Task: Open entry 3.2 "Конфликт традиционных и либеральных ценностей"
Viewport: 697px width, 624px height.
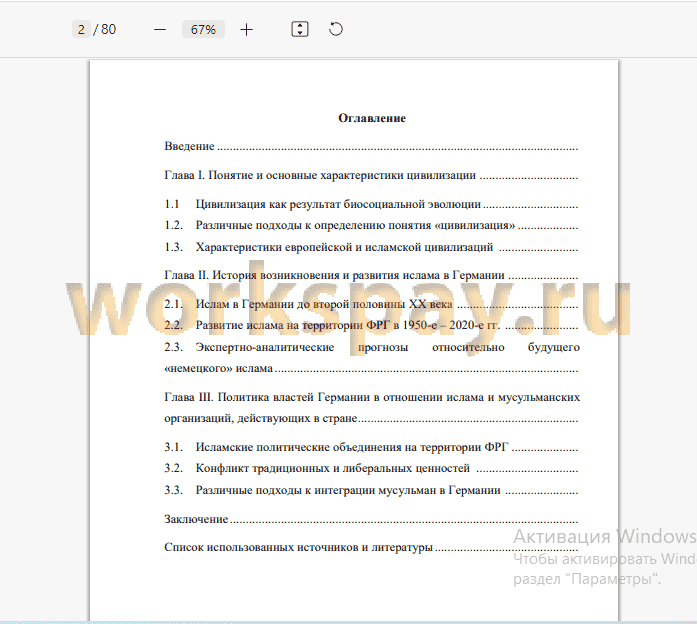Action: (x=371, y=468)
